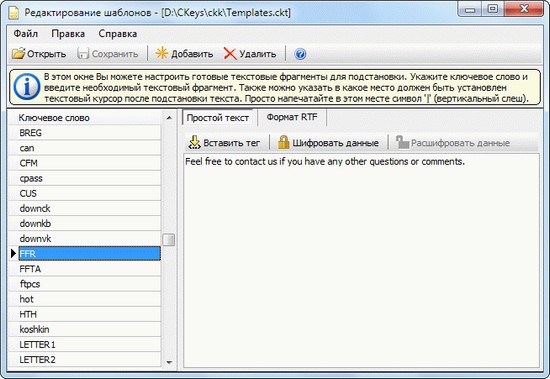The height and width of the screenshot is (379, 550).
Task: Click the Шифровать данные padlock icon
Action: [283, 142]
